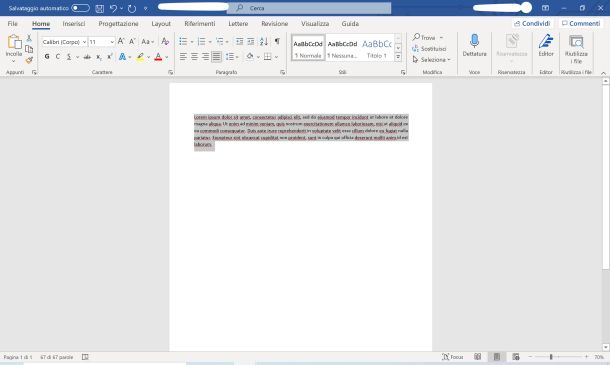Click the Format Painter brush icon
This screenshot has width=610, height=365.
tap(29, 60)
